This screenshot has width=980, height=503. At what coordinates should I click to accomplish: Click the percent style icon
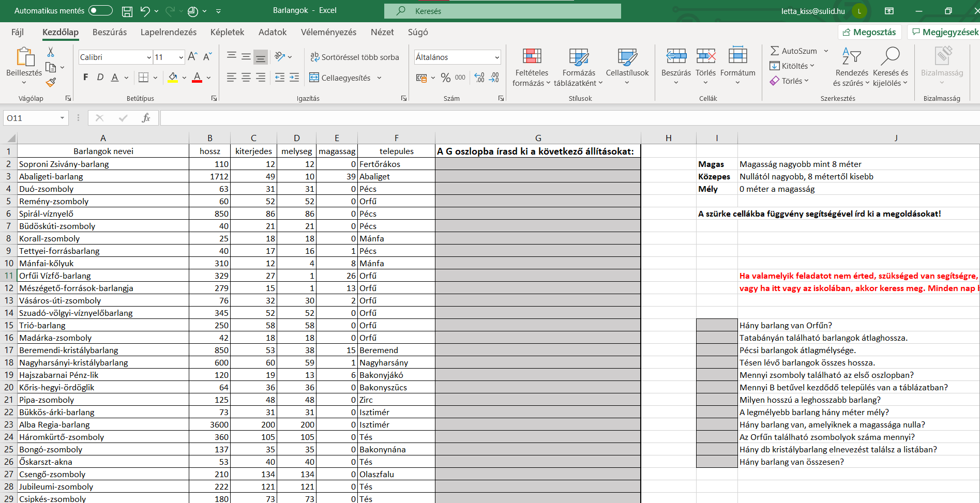pyautogui.click(x=445, y=78)
